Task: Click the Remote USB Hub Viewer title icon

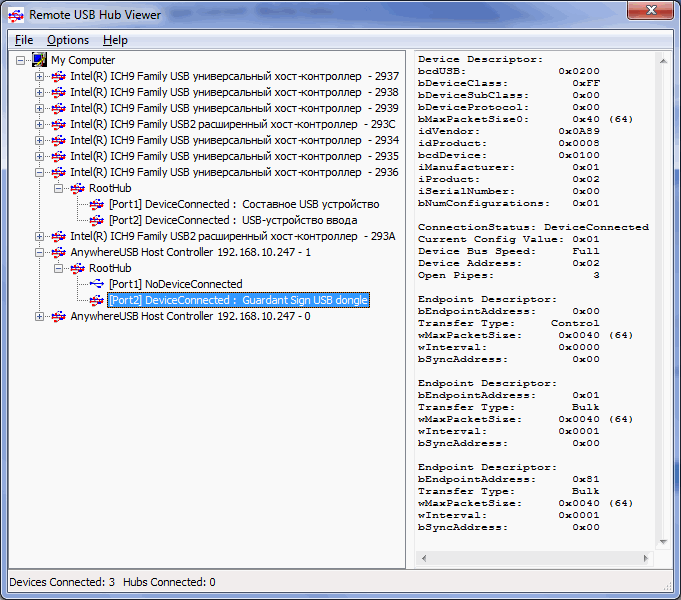Action: (16, 15)
